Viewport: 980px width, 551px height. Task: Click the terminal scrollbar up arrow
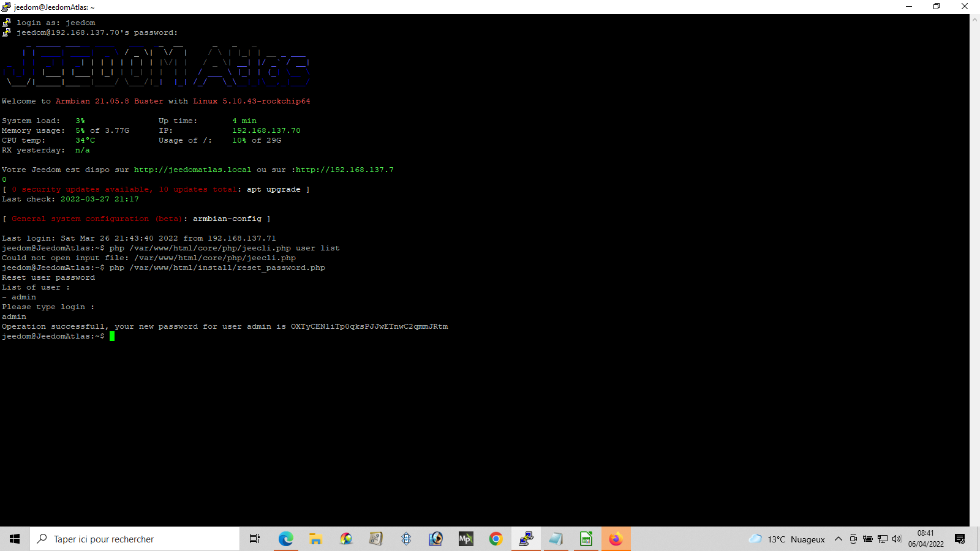point(974,19)
